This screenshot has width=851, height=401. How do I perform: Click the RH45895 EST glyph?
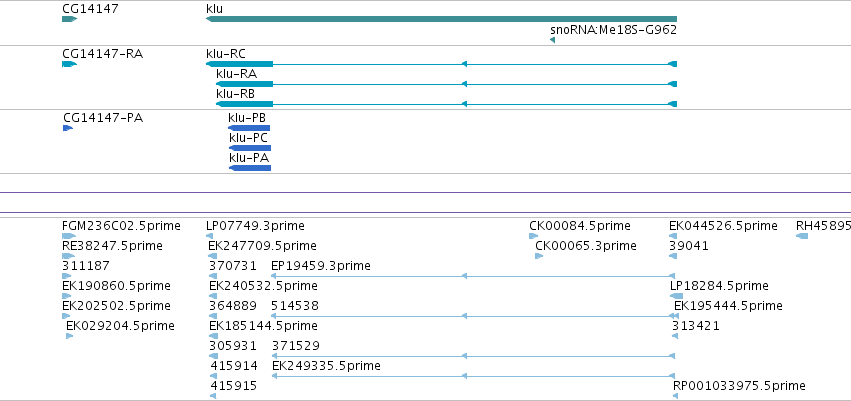coord(802,236)
